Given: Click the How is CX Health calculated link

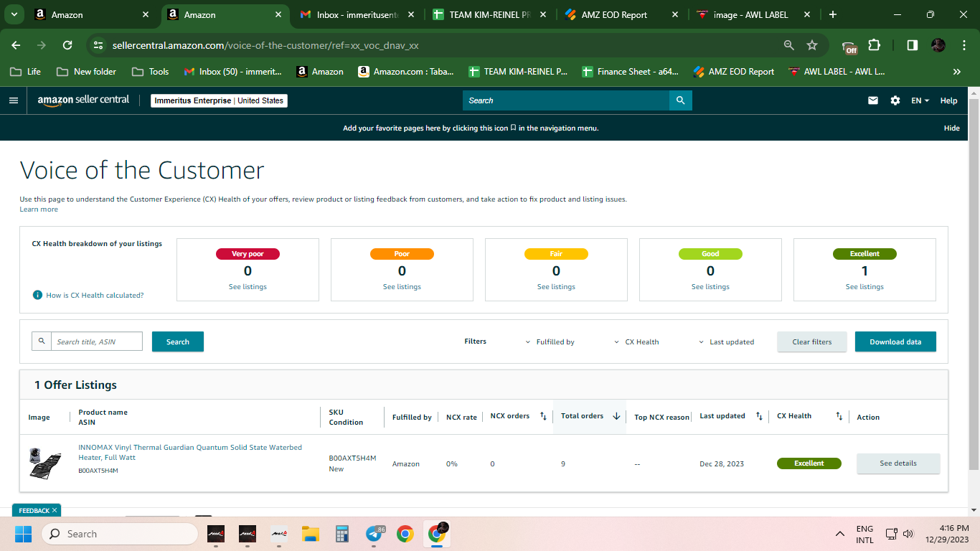Looking at the screenshot, I should (x=95, y=295).
